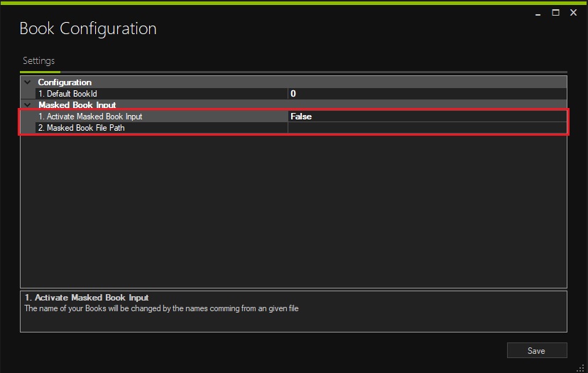
Task: Switch to the Settings tab
Action: (x=39, y=61)
